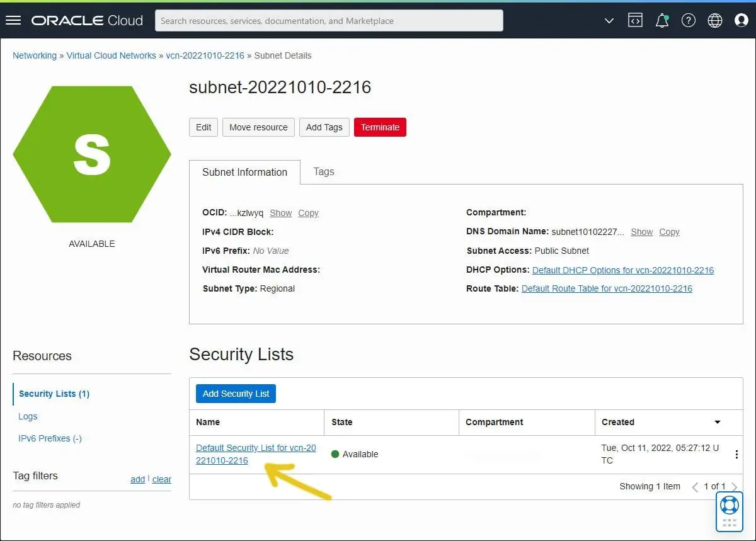Click the Move resource button
This screenshot has width=756, height=541.
click(x=258, y=127)
